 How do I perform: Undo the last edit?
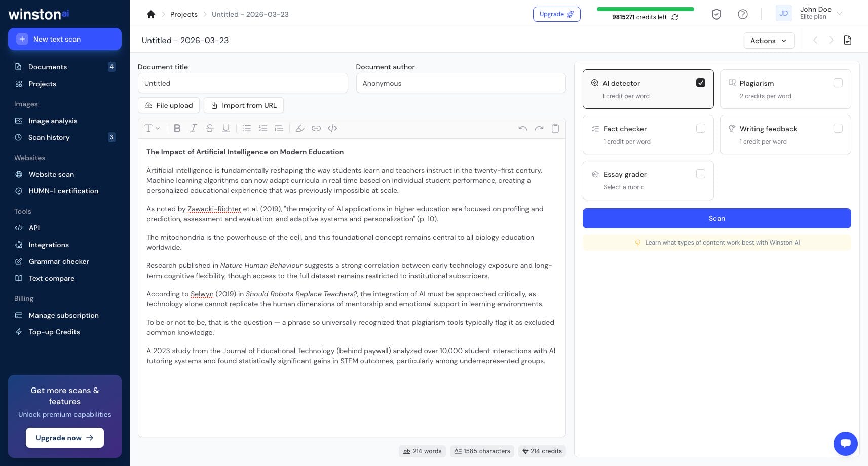coord(523,128)
